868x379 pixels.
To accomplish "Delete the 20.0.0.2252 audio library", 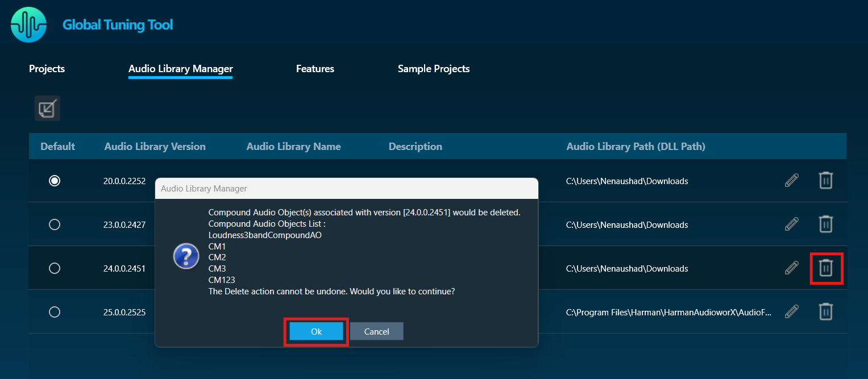I will tap(825, 181).
